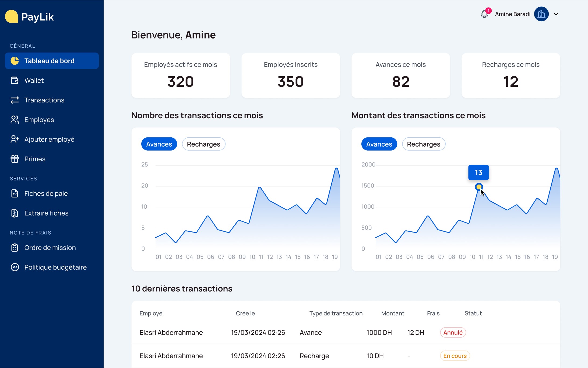Toggle Avances in Nombre des transactions chart
The width and height of the screenshot is (588, 368).
pos(159,144)
